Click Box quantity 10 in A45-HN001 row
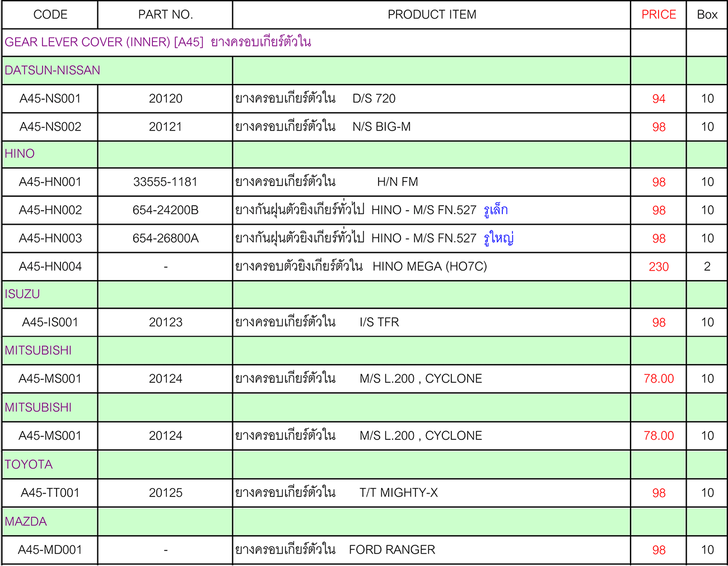 tap(707, 182)
